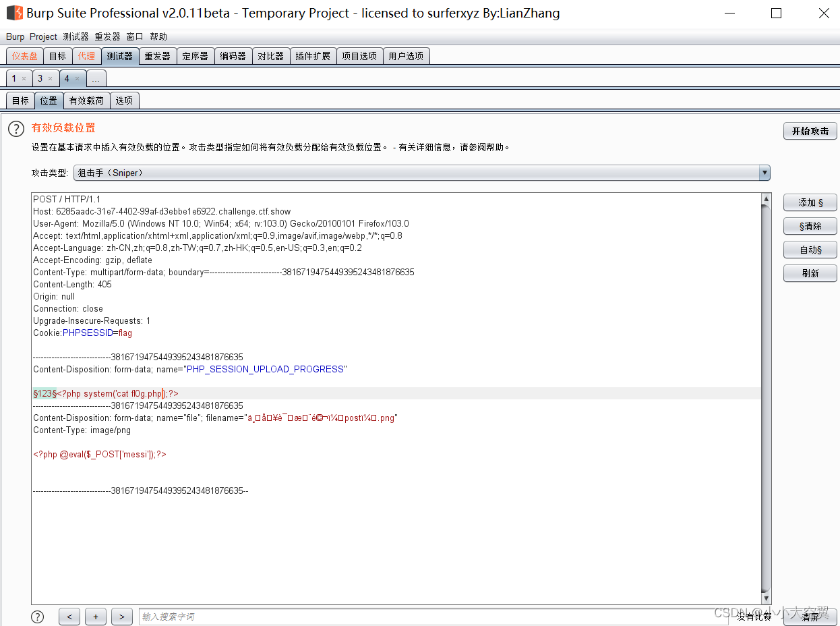Click the Origin: null line

click(x=54, y=296)
